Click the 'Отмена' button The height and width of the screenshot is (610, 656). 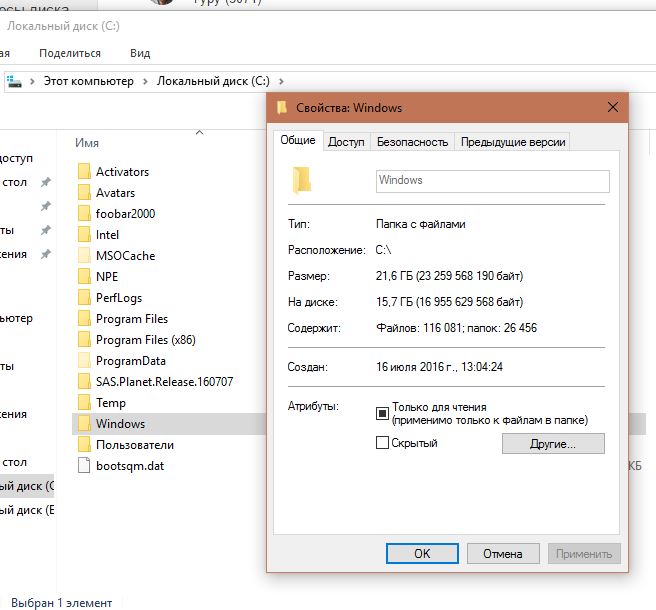[503, 554]
